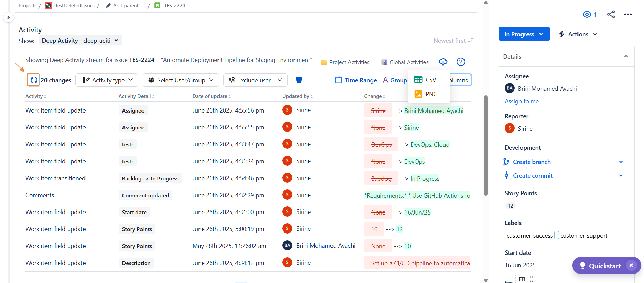
Task: Open the In Progress status dropdown
Action: (x=524, y=34)
